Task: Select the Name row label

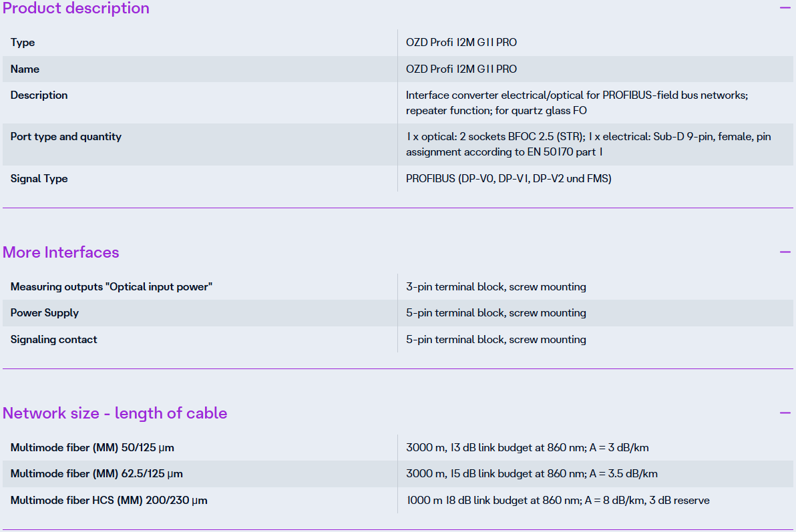Action: (x=25, y=69)
